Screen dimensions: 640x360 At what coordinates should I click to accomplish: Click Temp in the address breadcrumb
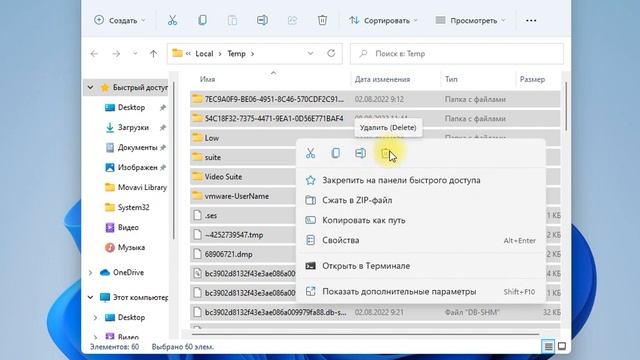tap(236, 53)
